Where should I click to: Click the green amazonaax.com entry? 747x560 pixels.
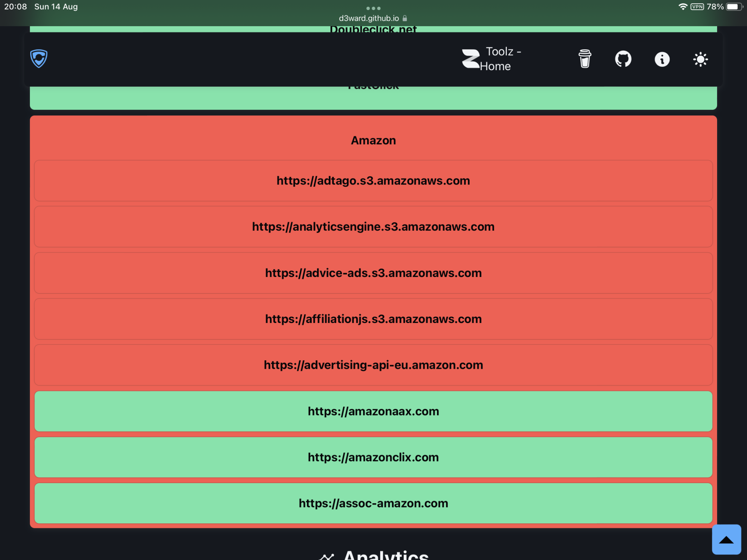pos(373,411)
